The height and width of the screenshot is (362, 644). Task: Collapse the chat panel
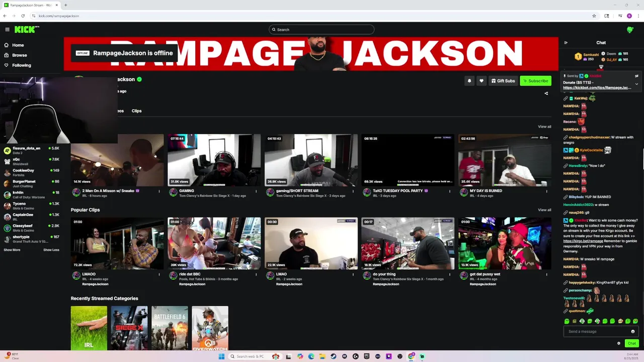tap(566, 43)
